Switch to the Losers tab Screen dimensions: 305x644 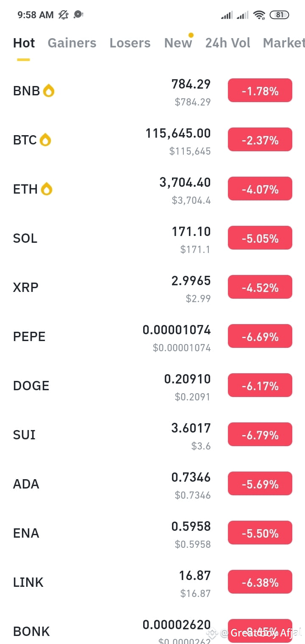click(130, 43)
